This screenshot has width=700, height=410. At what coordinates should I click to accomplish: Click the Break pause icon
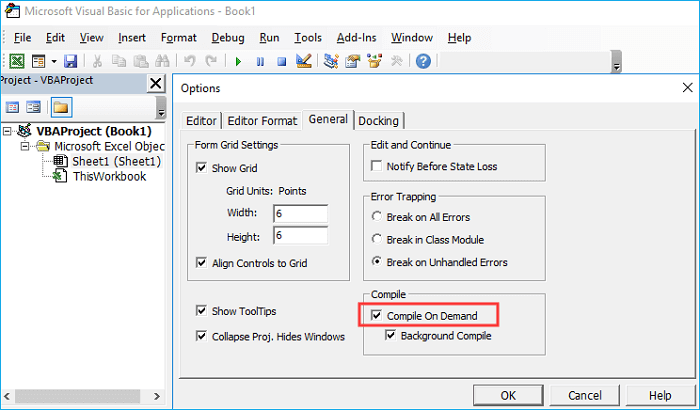pyautogui.click(x=260, y=61)
